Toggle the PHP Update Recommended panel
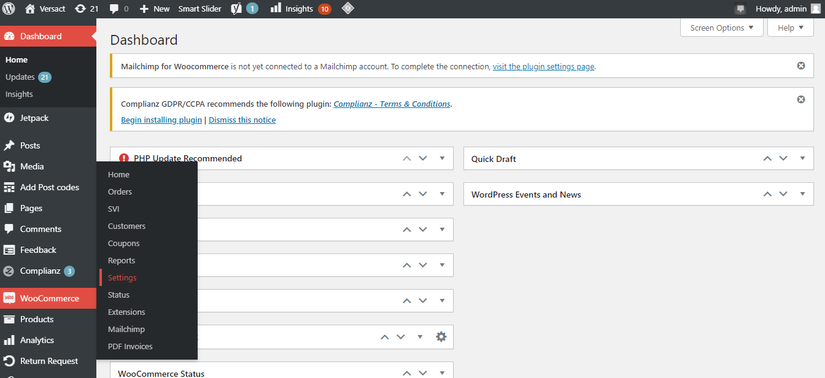Image resolution: width=825 pixels, height=378 pixels. click(x=442, y=158)
